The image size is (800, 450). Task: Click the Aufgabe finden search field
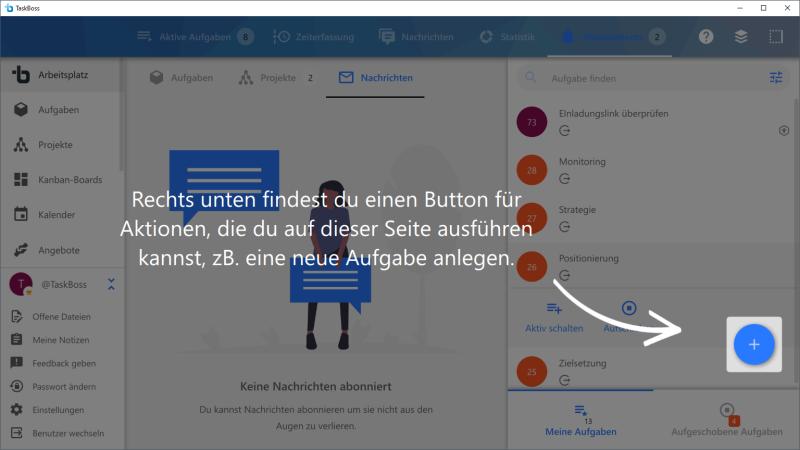(x=653, y=78)
